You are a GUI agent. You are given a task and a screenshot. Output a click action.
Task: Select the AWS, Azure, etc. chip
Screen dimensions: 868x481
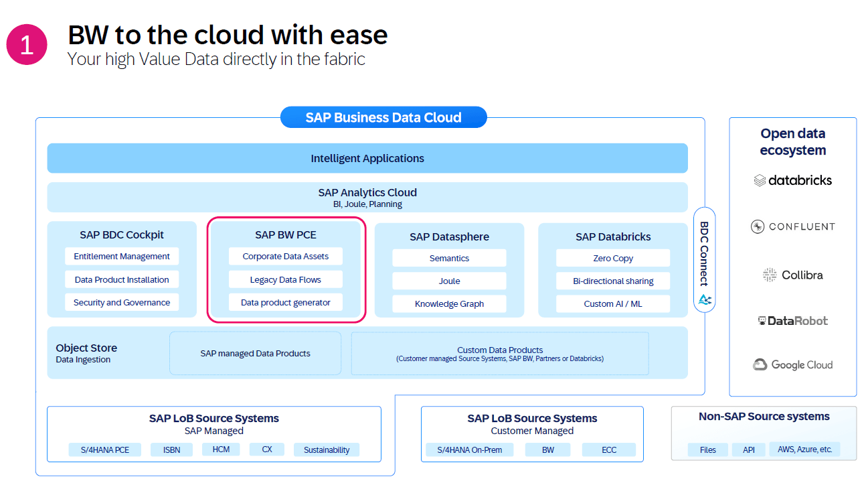[804, 450]
